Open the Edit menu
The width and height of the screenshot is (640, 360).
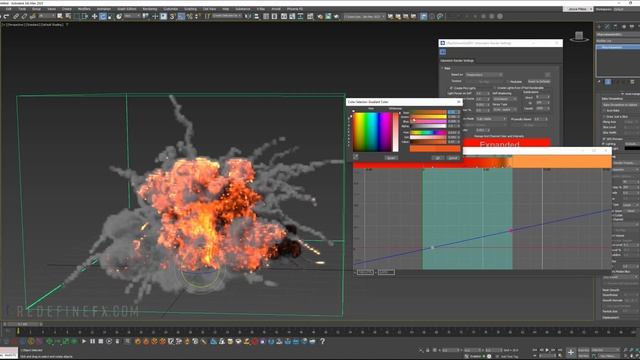[9, 9]
